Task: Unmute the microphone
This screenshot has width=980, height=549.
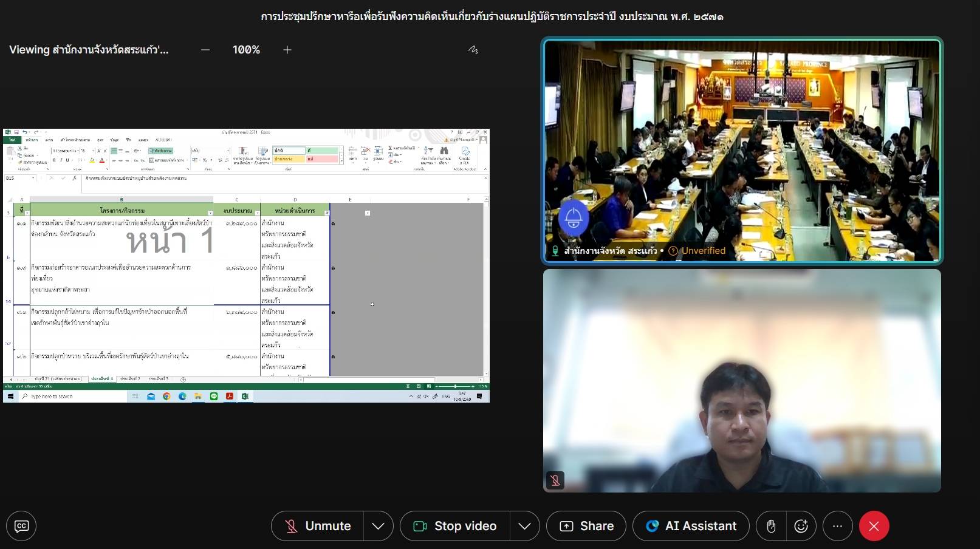Action: click(x=318, y=526)
